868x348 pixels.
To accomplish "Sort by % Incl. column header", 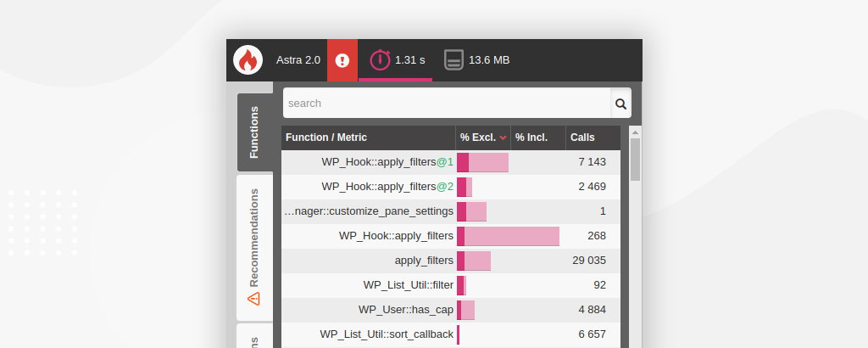I will (x=538, y=138).
